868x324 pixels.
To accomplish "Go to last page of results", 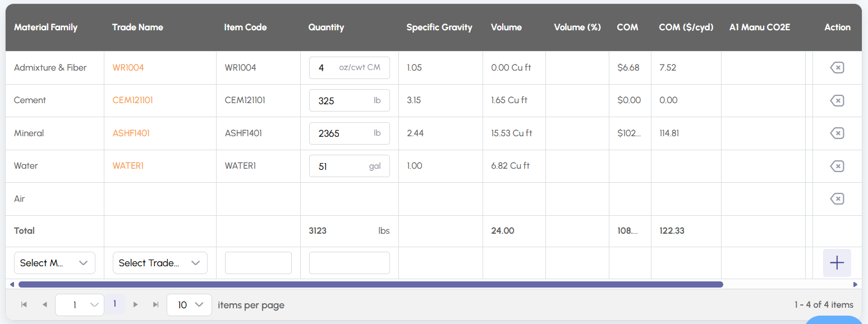I will tap(156, 304).
